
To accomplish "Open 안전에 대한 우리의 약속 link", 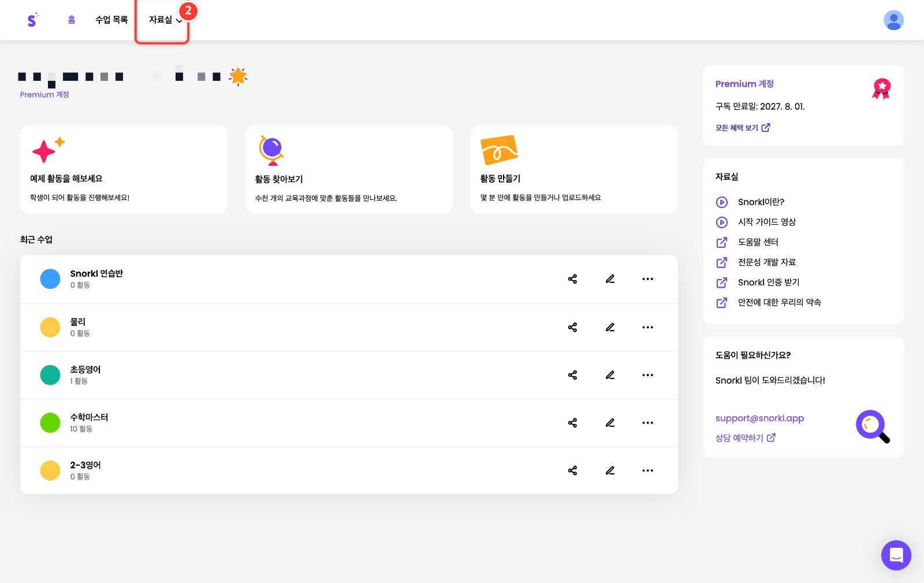I will (x=780, y=302).
